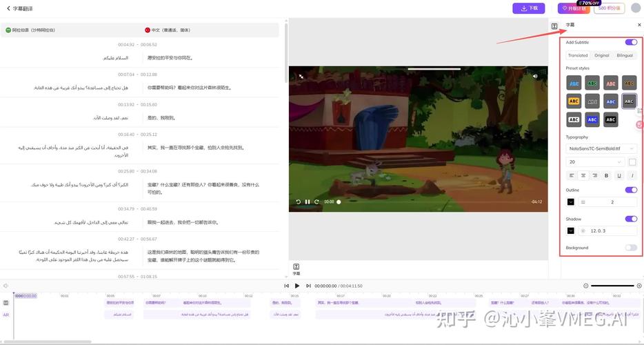Viewport: 644px width, 345px height.
Task: Open the Outline color swatch dropdown
Action: (x=570, y=202)
